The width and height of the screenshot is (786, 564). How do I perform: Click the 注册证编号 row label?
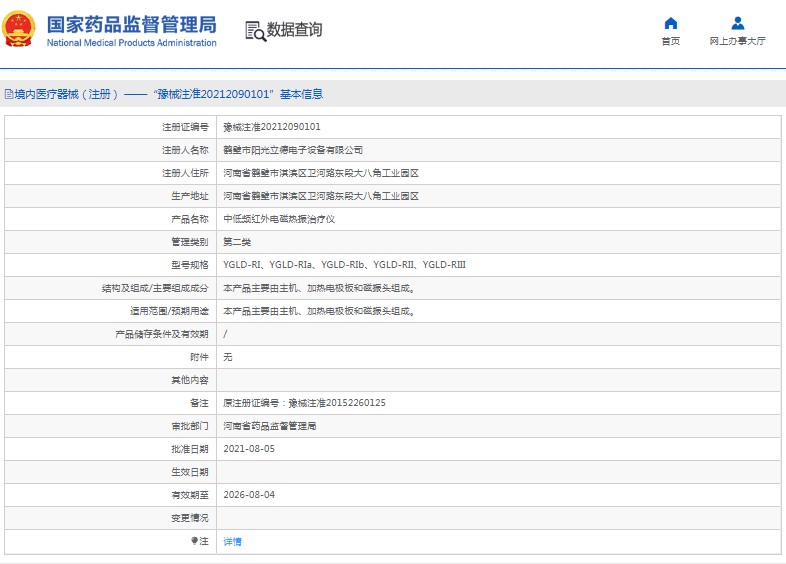point(185,127)
